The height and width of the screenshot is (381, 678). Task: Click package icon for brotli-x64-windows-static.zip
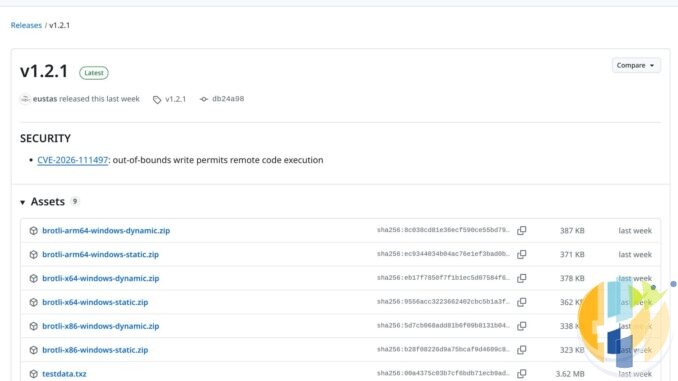click(33, 302)
